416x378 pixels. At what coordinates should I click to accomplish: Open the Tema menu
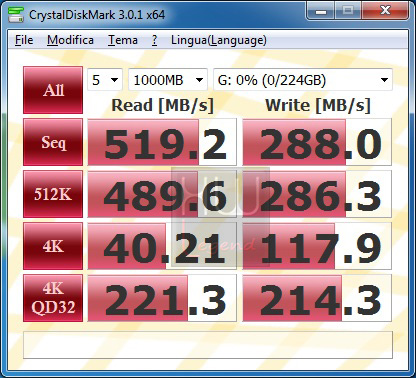point(123,40)
